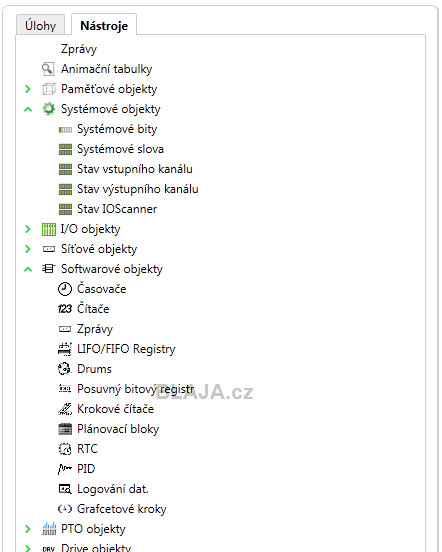
Task: Click the Drums icon
Action: [x=65, y=369]
